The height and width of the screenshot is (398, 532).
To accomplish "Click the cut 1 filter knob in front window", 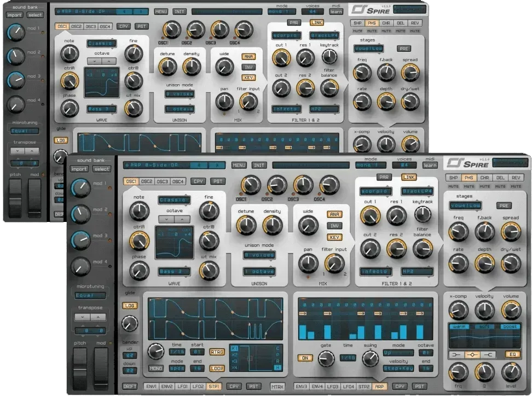I will click(x=370, y=216).
